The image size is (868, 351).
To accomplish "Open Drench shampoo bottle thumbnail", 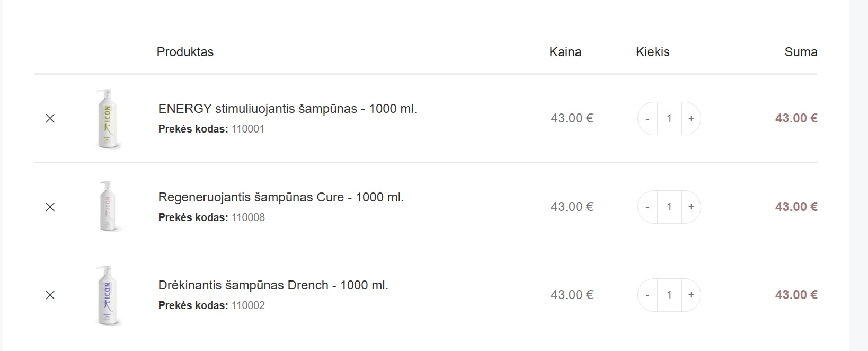I will (x=108, y=295).
